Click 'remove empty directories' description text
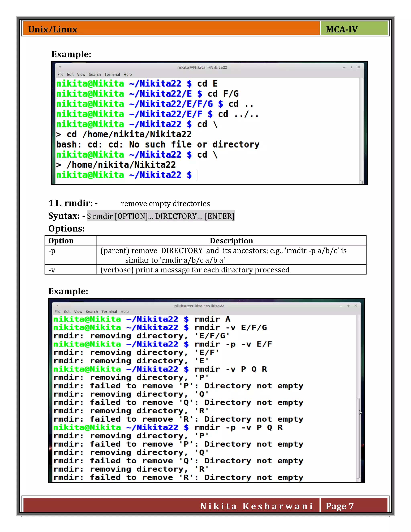The image size is (411, 532). [165, 204]
